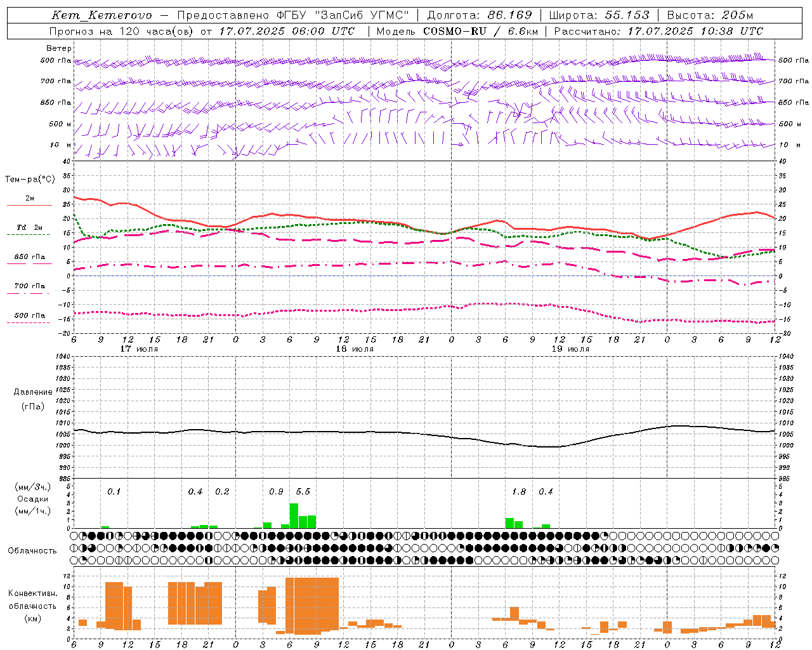Click the '0.1' precipitation total value
812x650 pixels.
[x=114, y=492]
